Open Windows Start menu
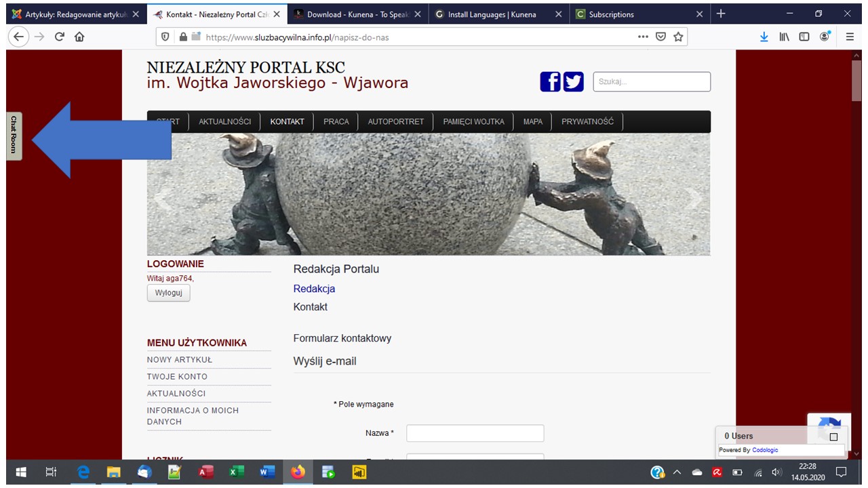The width and height of the screenshot is (868, 488). (20, 472)
